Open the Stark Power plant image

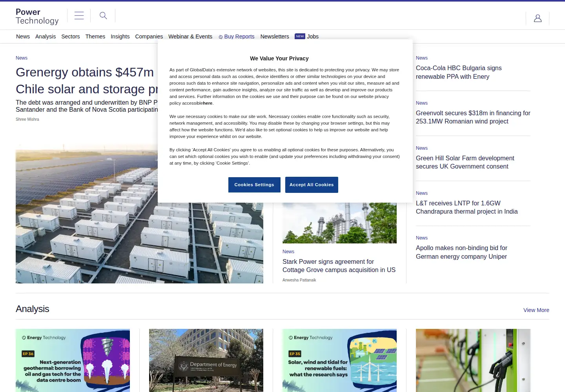click(339, 223)
